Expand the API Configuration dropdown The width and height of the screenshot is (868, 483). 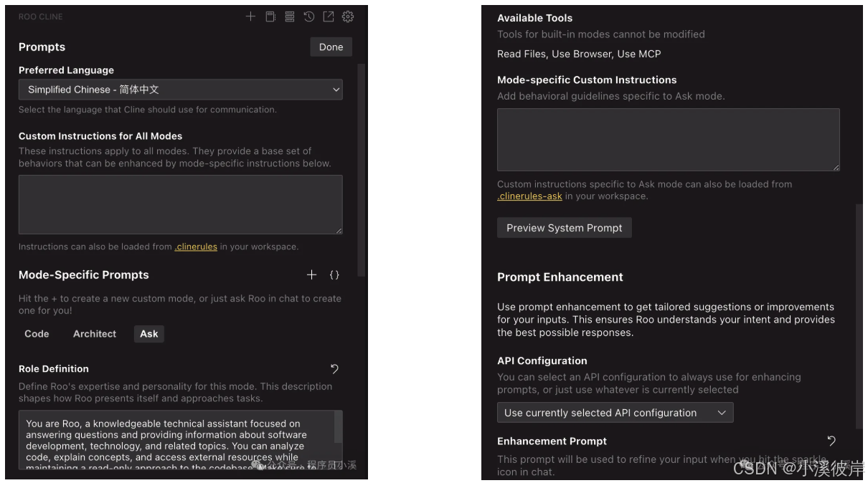point(615,413)
